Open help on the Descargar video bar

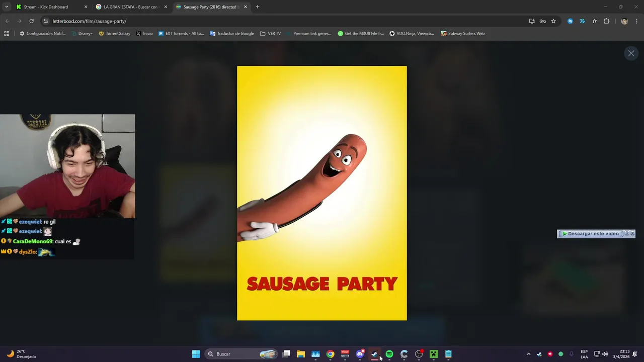tap(627, 234)
